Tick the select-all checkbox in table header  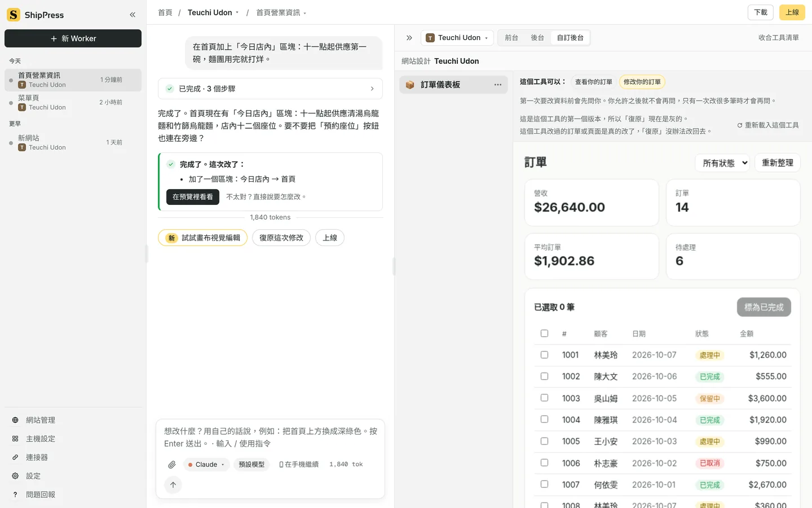(x=544, y=334)
